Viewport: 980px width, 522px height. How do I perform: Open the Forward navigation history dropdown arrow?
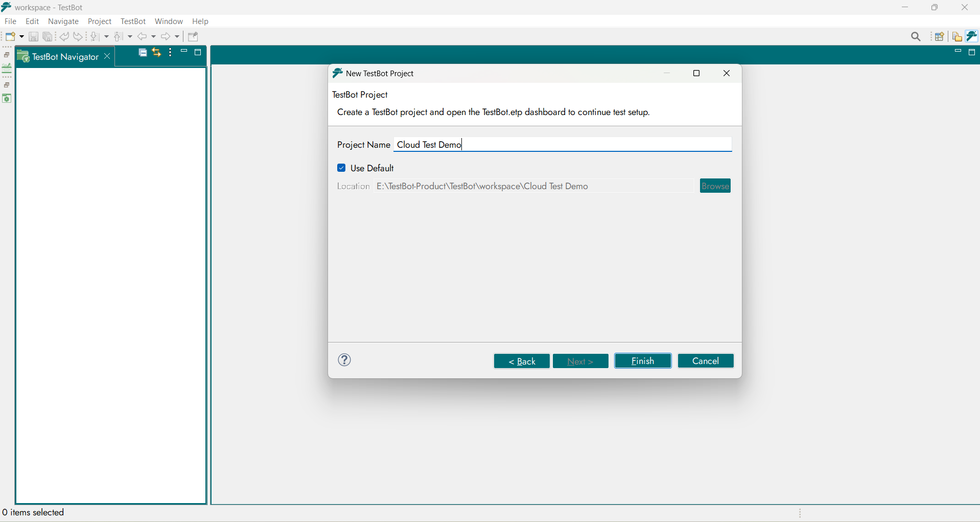[177, 37]
